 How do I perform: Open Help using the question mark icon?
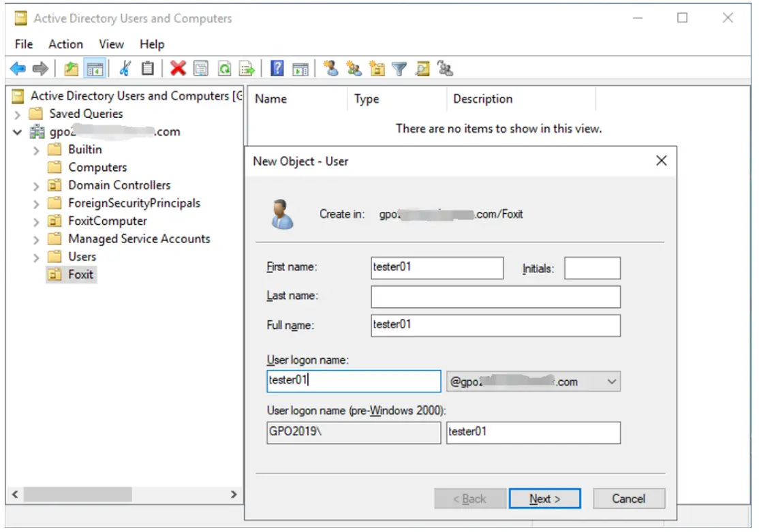coord(278,67)
